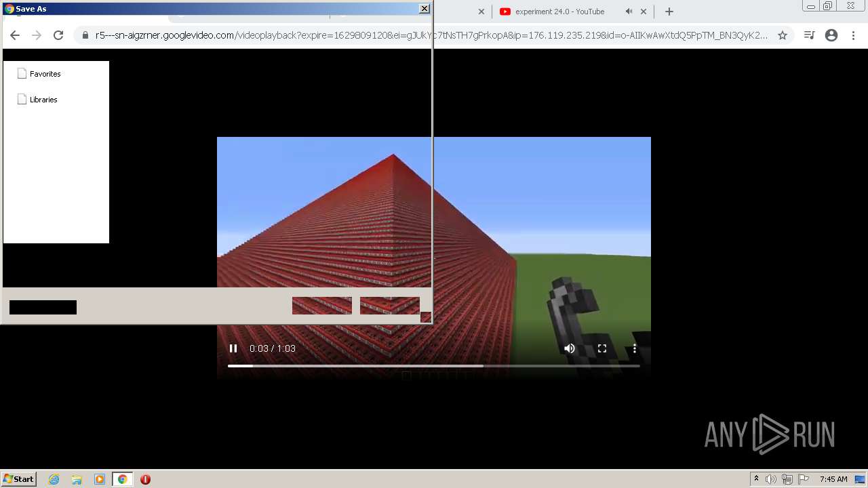
Task: Open the Chrome profile avatar menu
Action: click(x=831, y=35)
